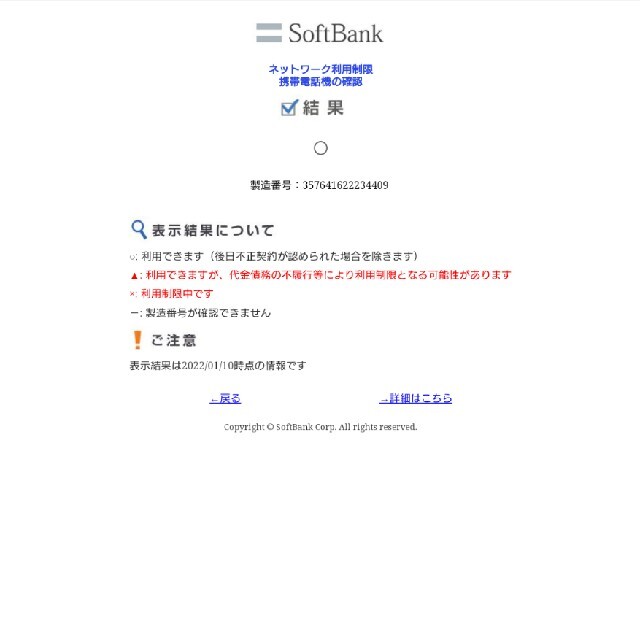Click the ご注意 section heading
The image size is (640, 640).
point(174,340)
